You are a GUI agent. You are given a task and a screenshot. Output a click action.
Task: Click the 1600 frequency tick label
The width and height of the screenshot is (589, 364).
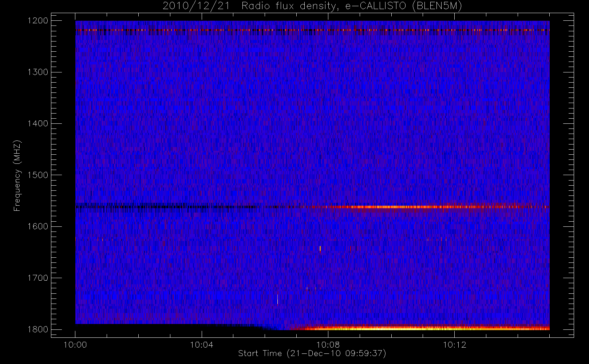click(38, 226)
